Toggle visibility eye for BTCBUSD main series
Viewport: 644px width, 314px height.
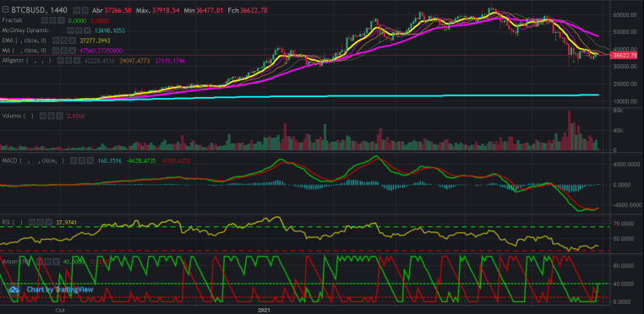76,10
